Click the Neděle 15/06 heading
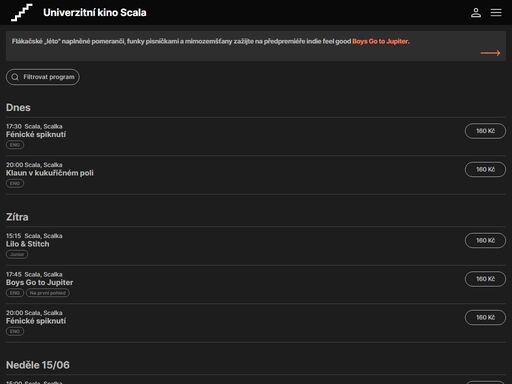512x384 pixels. click(x=38, y=365)
